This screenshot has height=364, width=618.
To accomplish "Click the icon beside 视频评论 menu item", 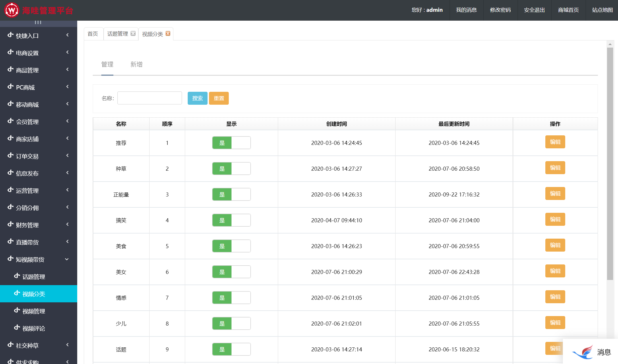I will click(x=17, y=328).
